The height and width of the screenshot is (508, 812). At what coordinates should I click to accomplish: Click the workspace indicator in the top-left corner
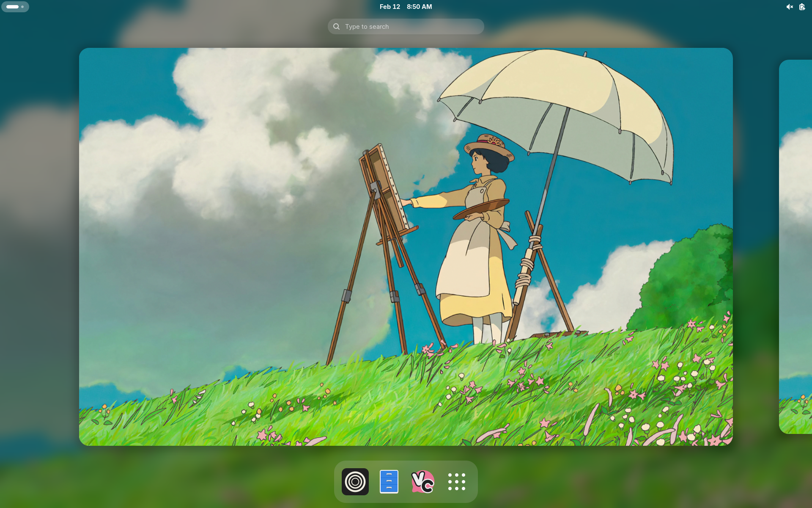[x=15, y=6]
